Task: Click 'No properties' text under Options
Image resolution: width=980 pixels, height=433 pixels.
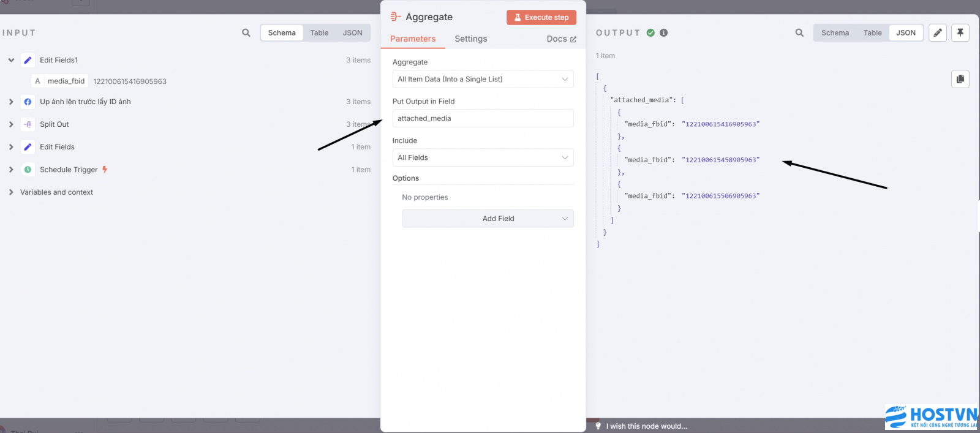Action: pos(425,197)
